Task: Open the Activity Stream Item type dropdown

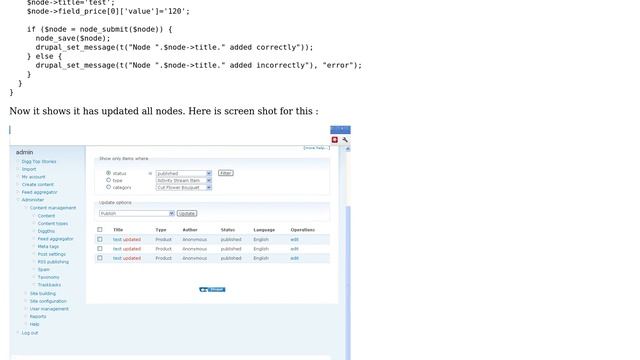Action: [184, 180]
